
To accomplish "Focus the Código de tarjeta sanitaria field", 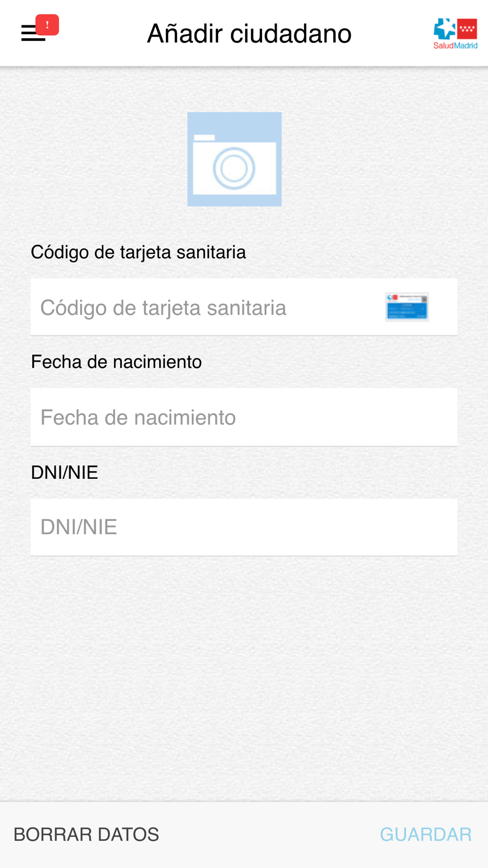I will tap(244, 307).
